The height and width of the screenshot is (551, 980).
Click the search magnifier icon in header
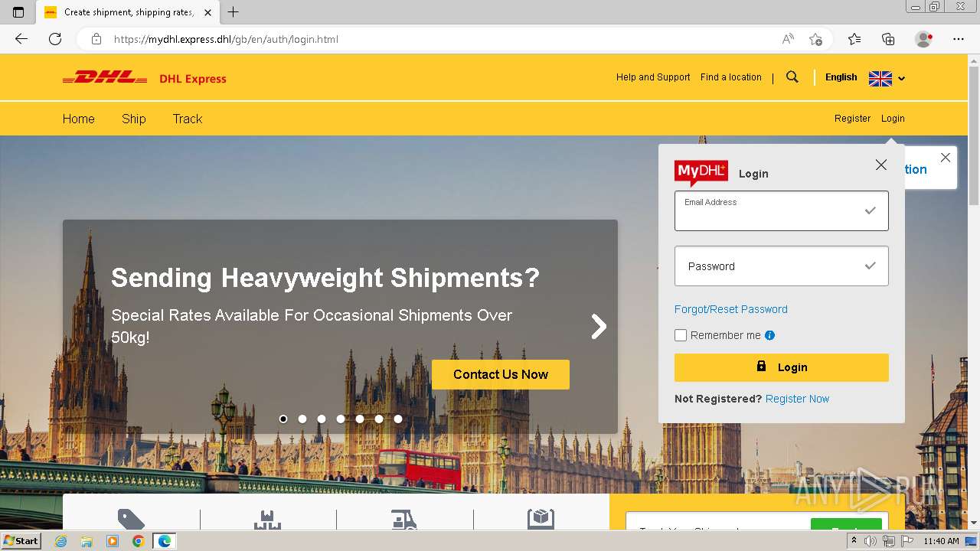792,77
